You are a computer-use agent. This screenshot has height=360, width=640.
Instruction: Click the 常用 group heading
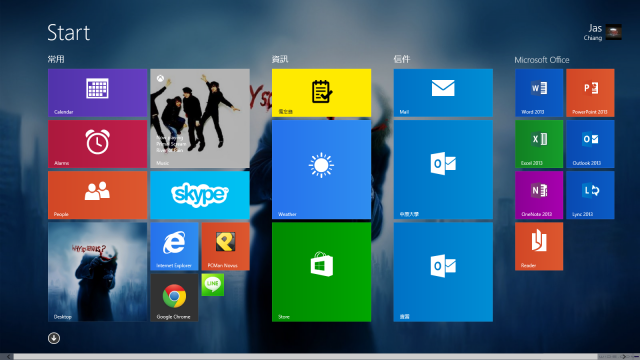pos(56,59)
